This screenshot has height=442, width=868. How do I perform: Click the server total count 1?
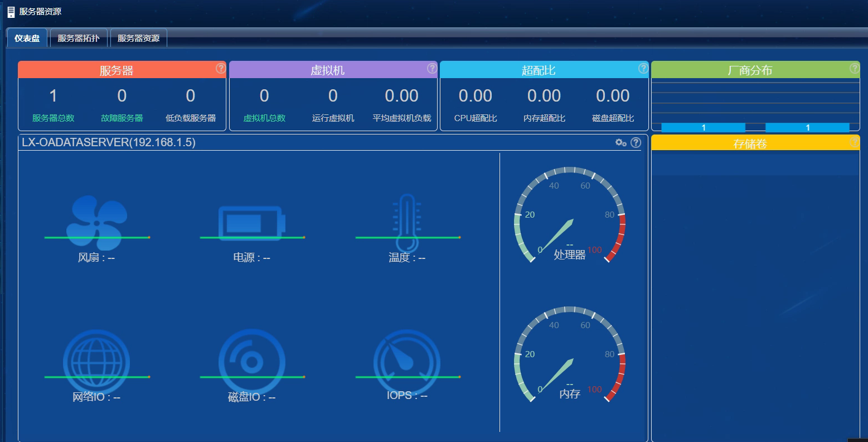[53, 96]
